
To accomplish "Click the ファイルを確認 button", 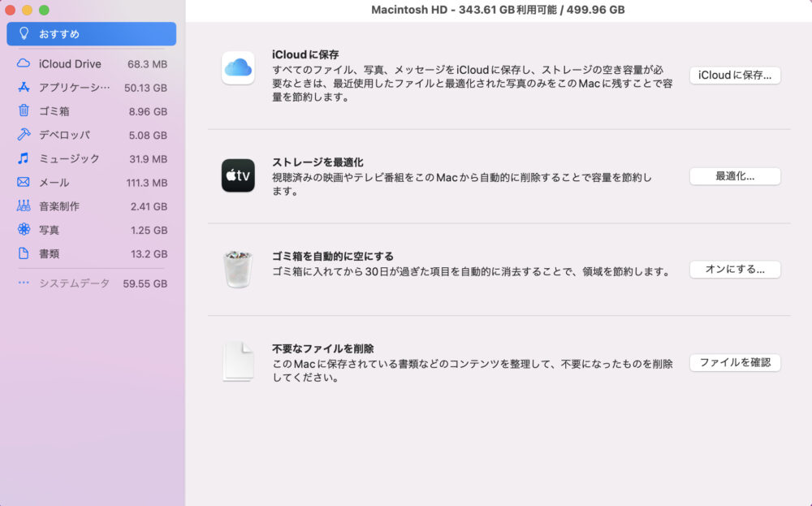I will [x=735, y=362].
